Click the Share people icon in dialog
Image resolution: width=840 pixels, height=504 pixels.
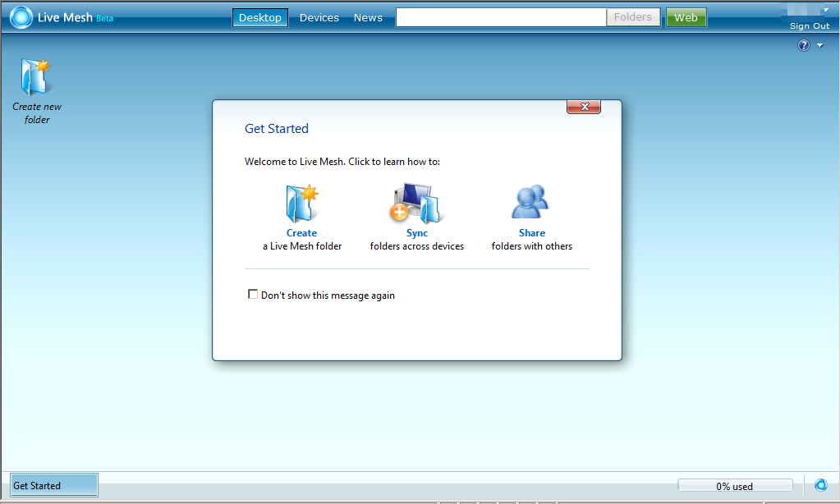[x=530, y=202]
